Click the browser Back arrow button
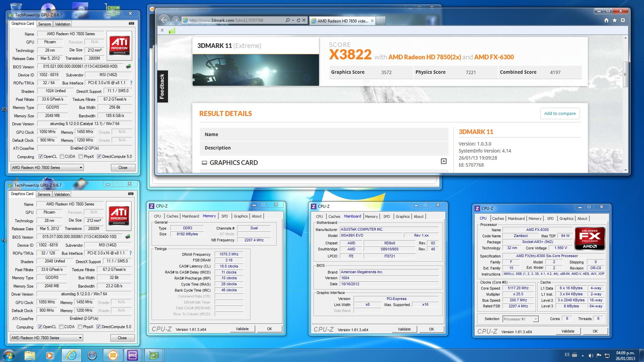 pos(164,20)
